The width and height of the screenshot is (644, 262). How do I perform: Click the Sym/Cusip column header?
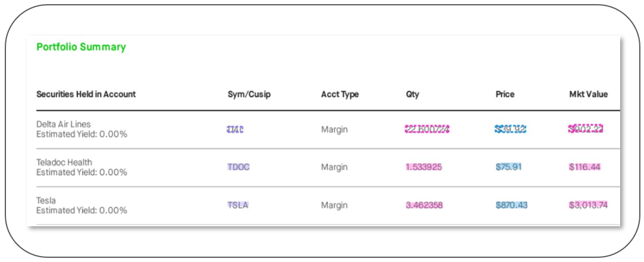click(249, 94)
